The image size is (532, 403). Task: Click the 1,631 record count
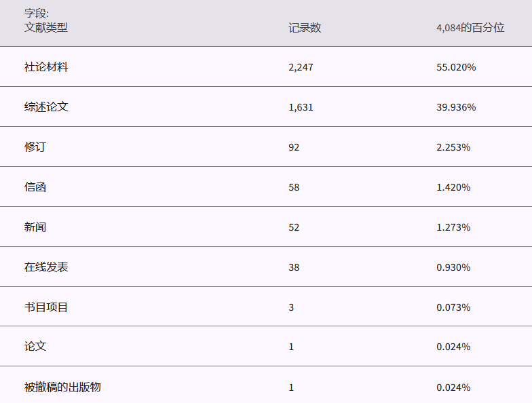[301, 107]
